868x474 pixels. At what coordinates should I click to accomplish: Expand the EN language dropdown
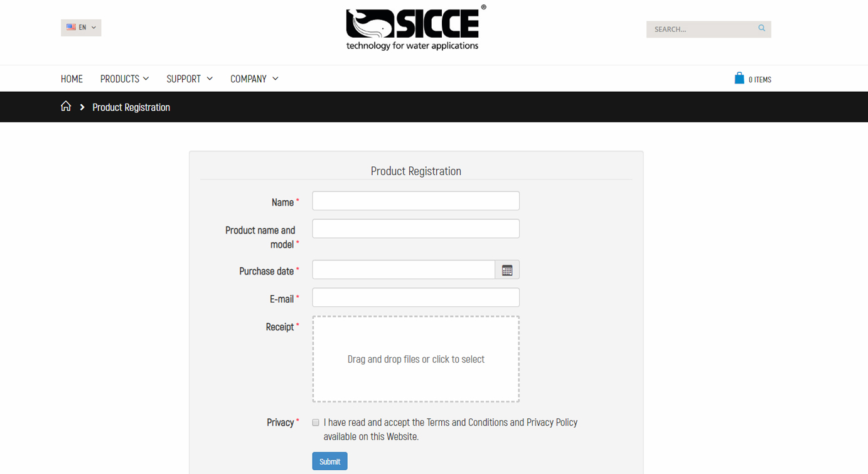(81, 28)
